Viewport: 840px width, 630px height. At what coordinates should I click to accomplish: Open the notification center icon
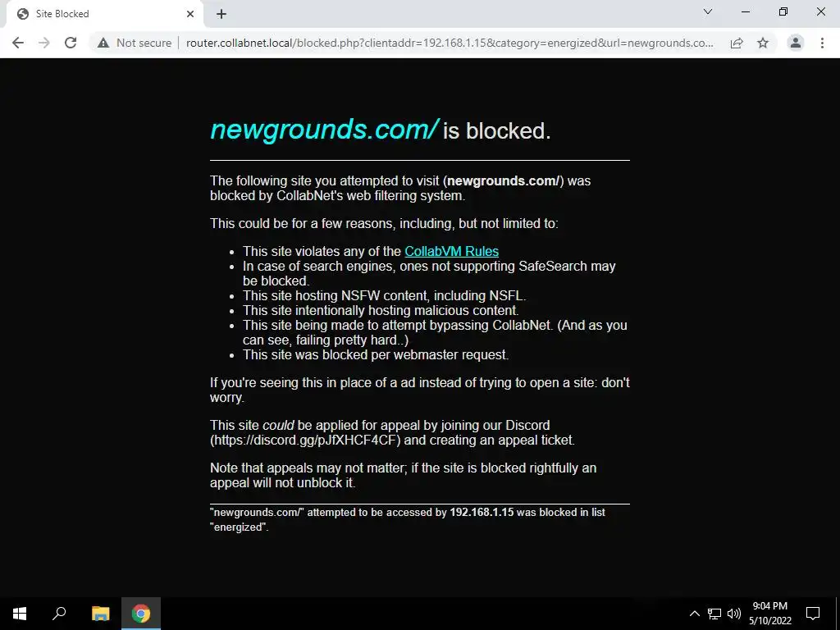(x=813, y=614)
